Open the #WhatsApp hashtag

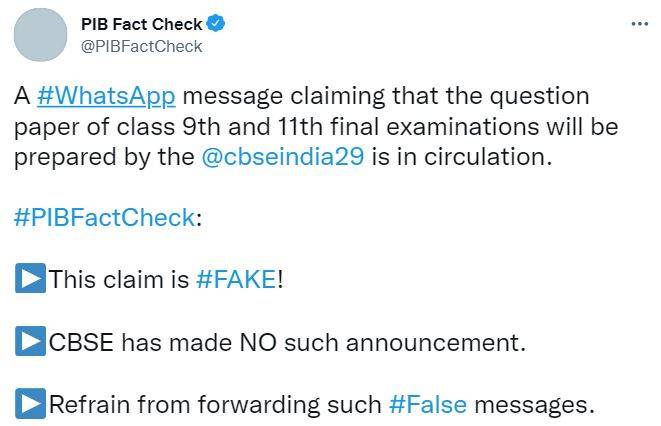[x=106, y=97]
